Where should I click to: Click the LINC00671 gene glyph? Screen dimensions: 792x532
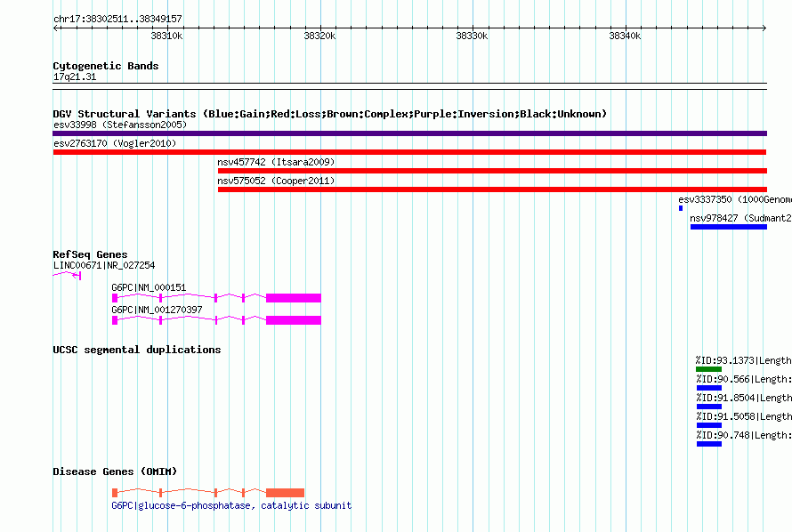(x=67, y=275)
